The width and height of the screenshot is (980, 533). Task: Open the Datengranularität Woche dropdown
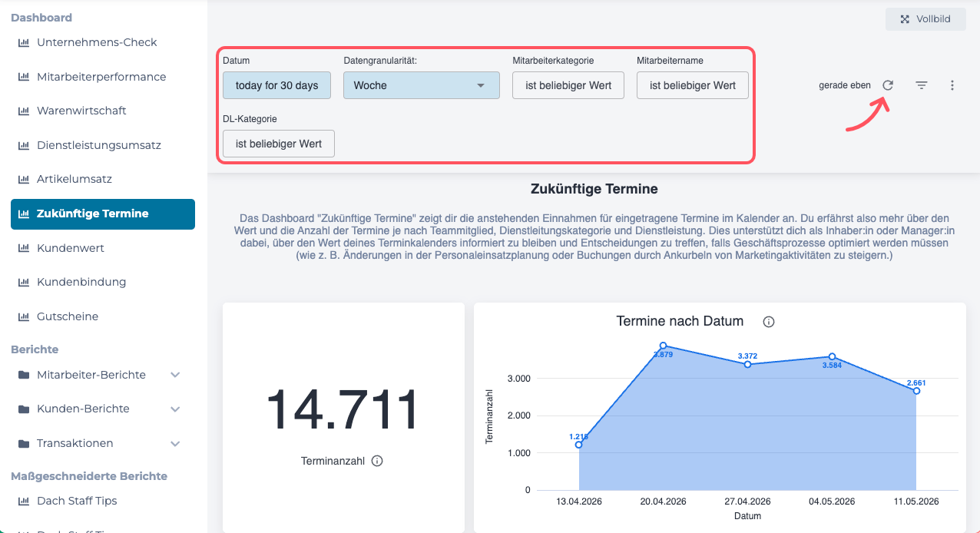421,85
